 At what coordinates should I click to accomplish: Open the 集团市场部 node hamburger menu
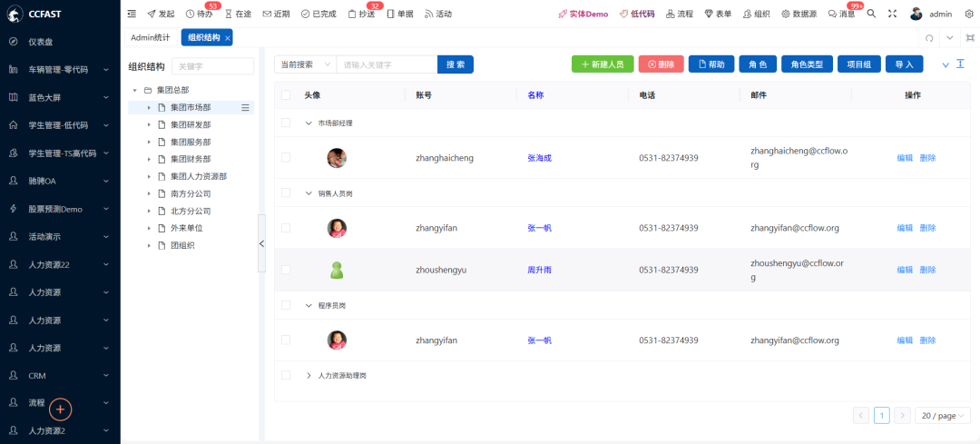click(x=246, y=108)
